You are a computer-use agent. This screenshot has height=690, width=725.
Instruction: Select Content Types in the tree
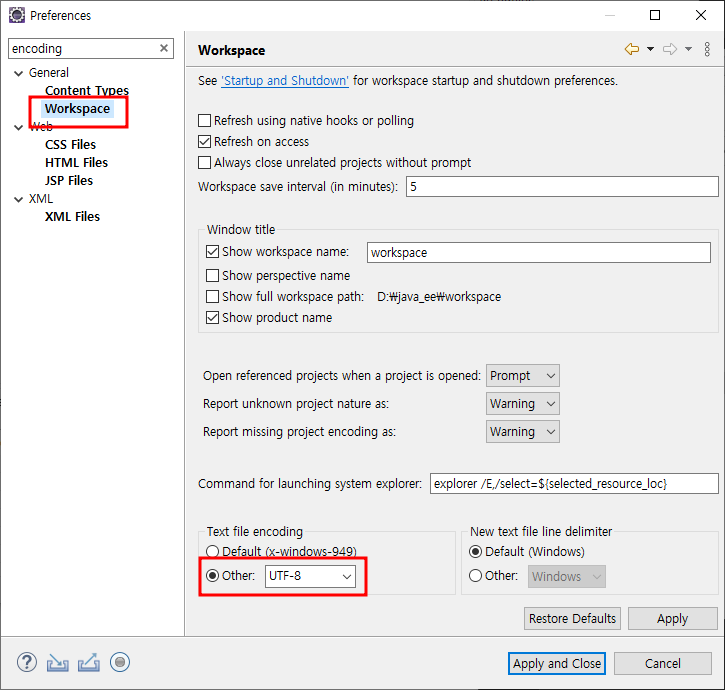[x=87, y=90]
